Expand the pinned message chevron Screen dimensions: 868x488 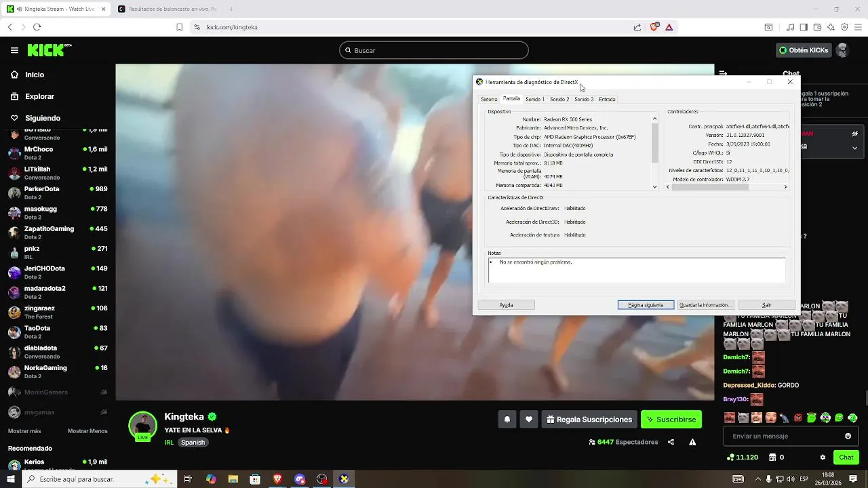(854, 148)
